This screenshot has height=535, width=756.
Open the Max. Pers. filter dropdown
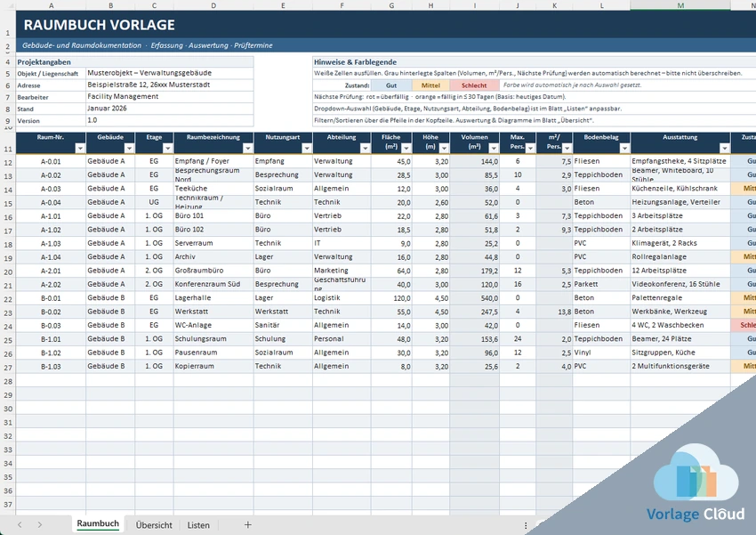click(530, 148)
